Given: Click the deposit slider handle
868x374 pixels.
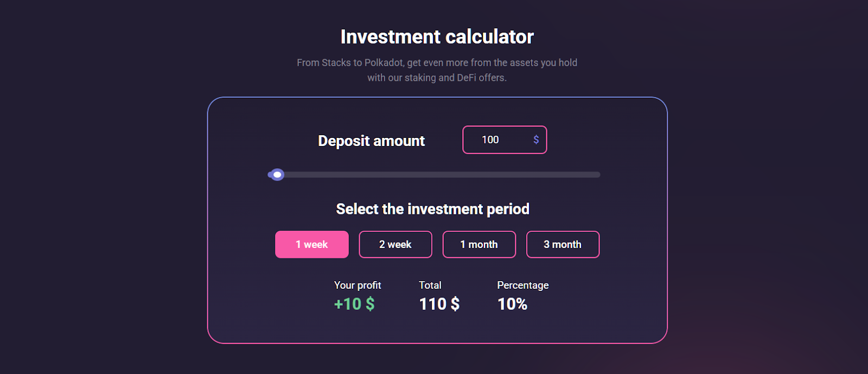Looking at the screenshot, I should (x=277, y=175).
